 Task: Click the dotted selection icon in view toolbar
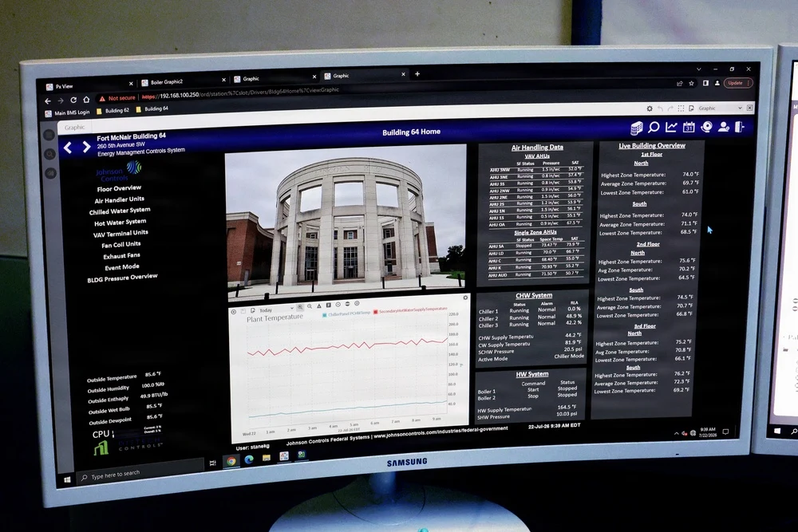[681, 108]
